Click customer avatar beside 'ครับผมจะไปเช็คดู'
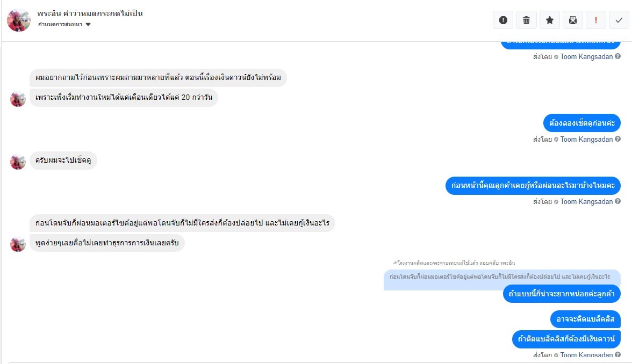632x364 pixels. [18, 162]
